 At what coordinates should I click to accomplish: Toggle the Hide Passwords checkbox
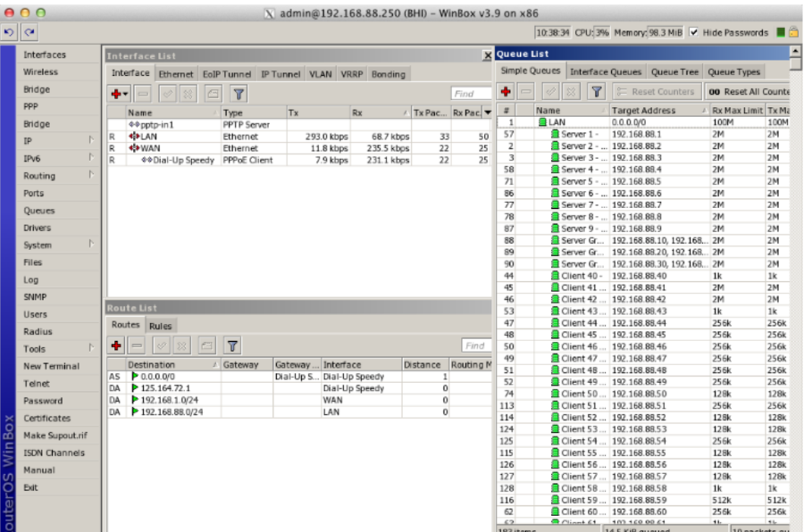point(694,32)
